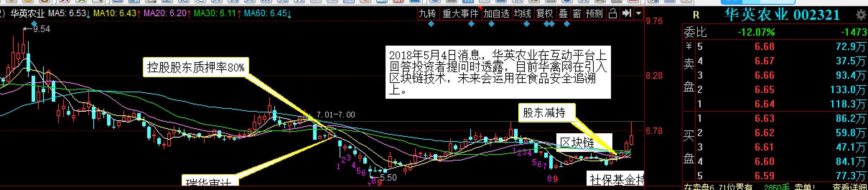
Task: Click the 9.54 high price marker
Action: tap(41, 29)
